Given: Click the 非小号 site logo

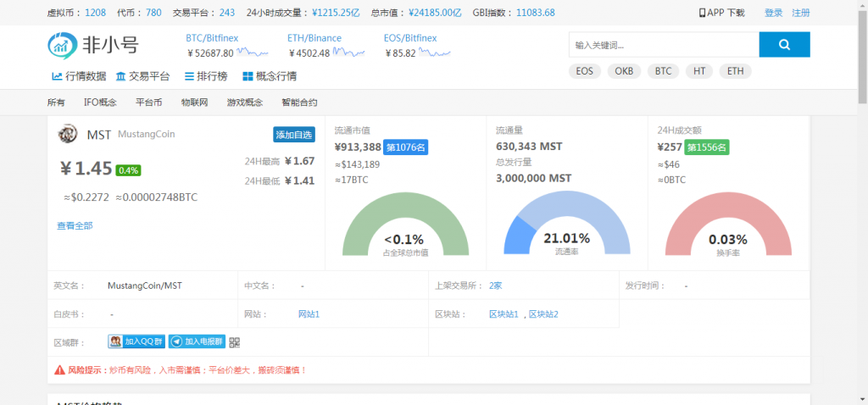Looking at the screenshot, I should click(x=92, y=45).
